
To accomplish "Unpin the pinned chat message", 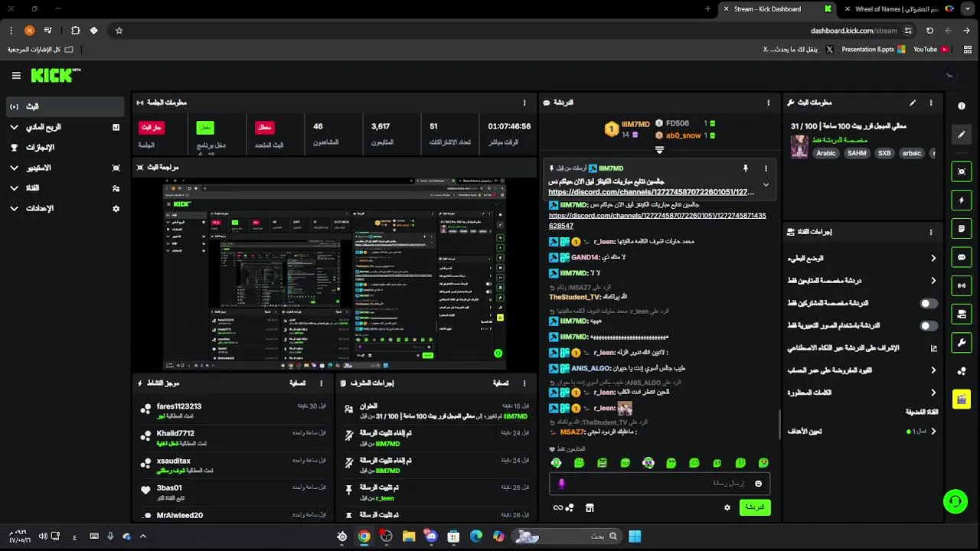I will (745, 168).
